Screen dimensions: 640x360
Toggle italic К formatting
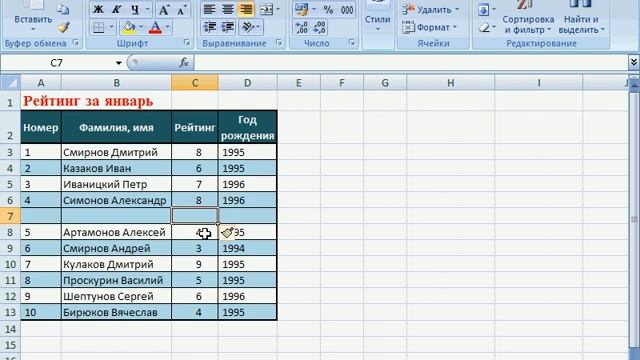[116, 9]
